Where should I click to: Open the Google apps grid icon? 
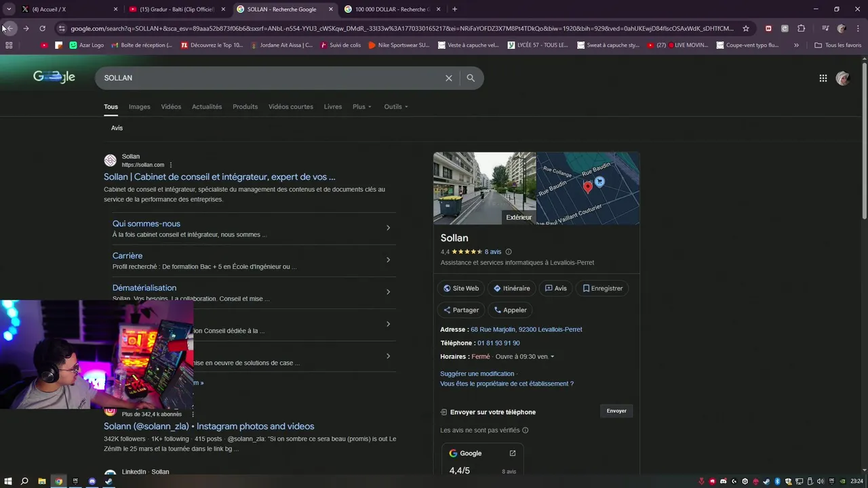click(x=823, y=78)
